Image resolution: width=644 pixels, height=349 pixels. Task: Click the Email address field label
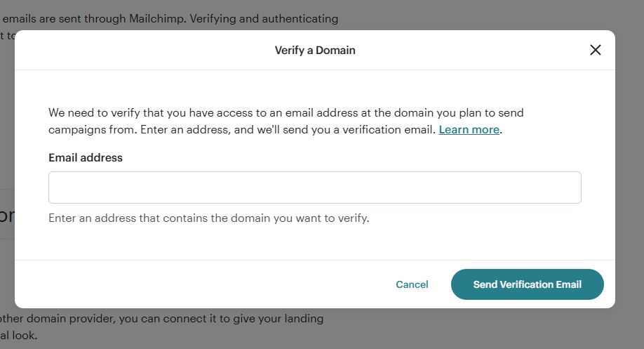pos(86,158)
